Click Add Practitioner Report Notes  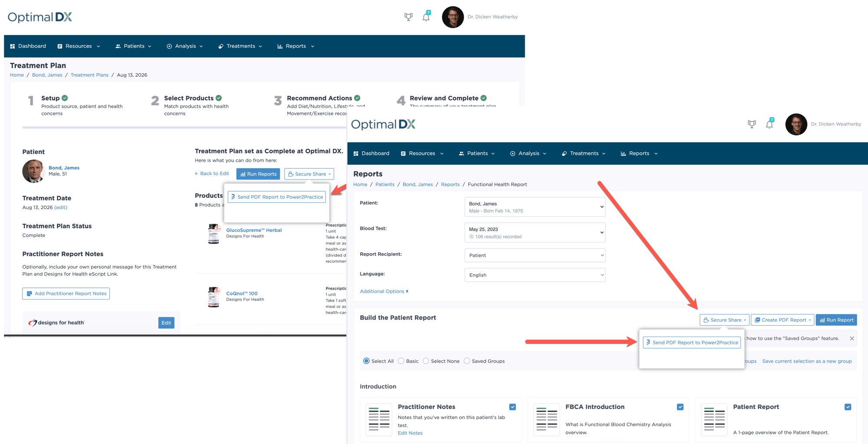tap(66, 294)
